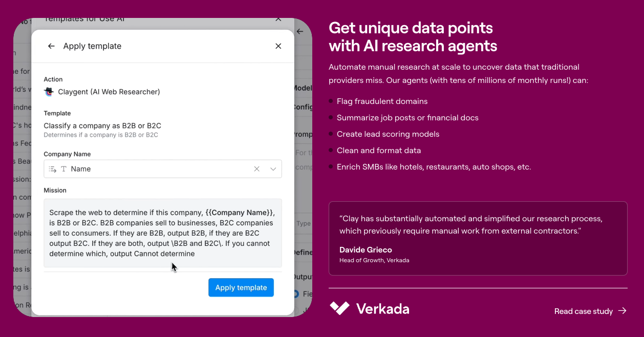Viewport: 644px width, 337px height.
Task: Click the back arrow behind the dialog's right edge
Action: point(300,32)
